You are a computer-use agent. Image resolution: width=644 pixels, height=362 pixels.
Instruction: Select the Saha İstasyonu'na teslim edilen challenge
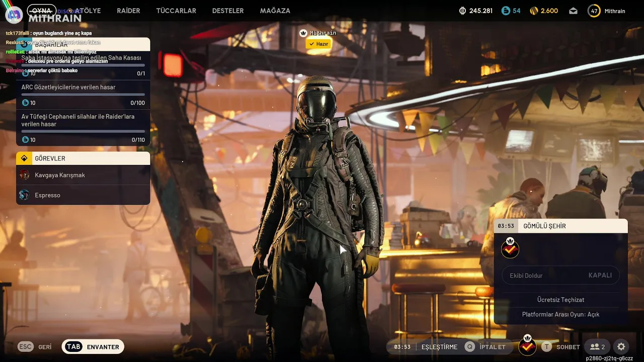coord(83,65)
